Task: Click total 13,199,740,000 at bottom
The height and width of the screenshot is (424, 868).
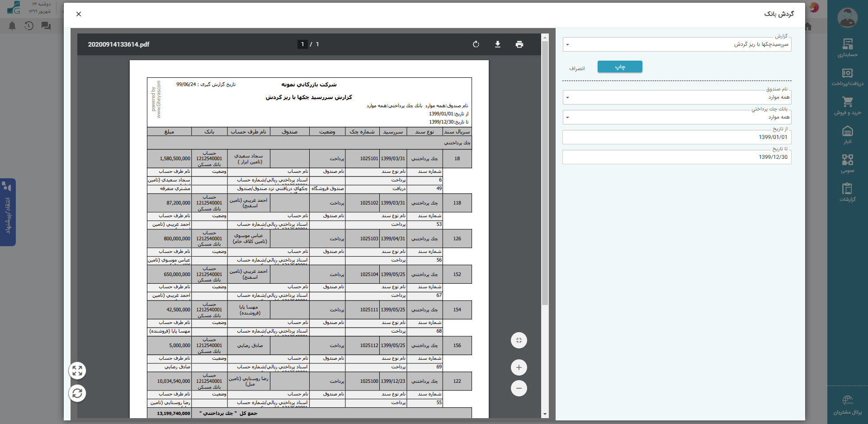Action: point(174,414)
